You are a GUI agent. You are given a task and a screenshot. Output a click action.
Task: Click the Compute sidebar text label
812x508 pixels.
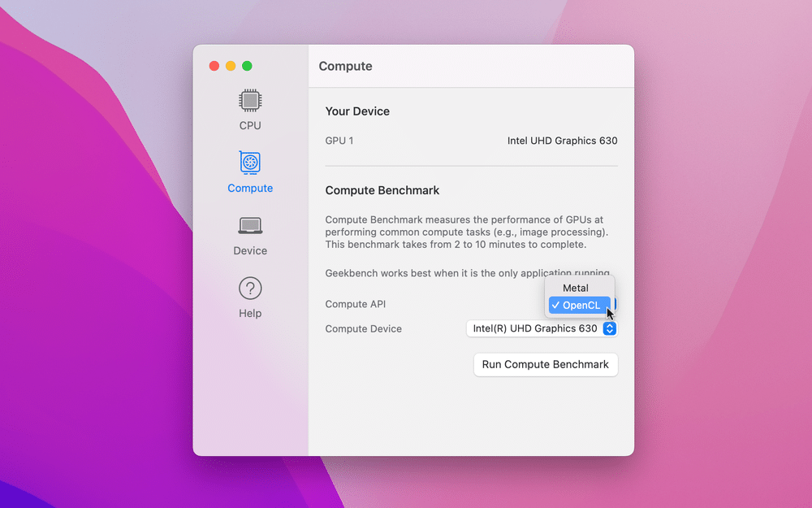point(250,188)
